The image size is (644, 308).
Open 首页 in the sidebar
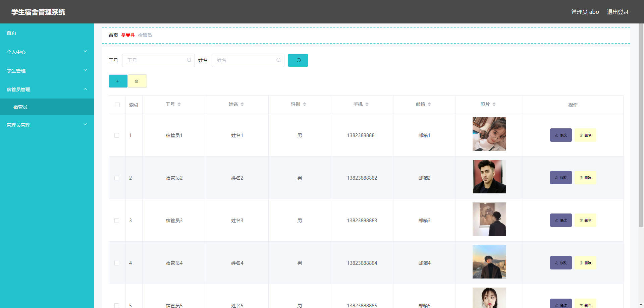47,33
